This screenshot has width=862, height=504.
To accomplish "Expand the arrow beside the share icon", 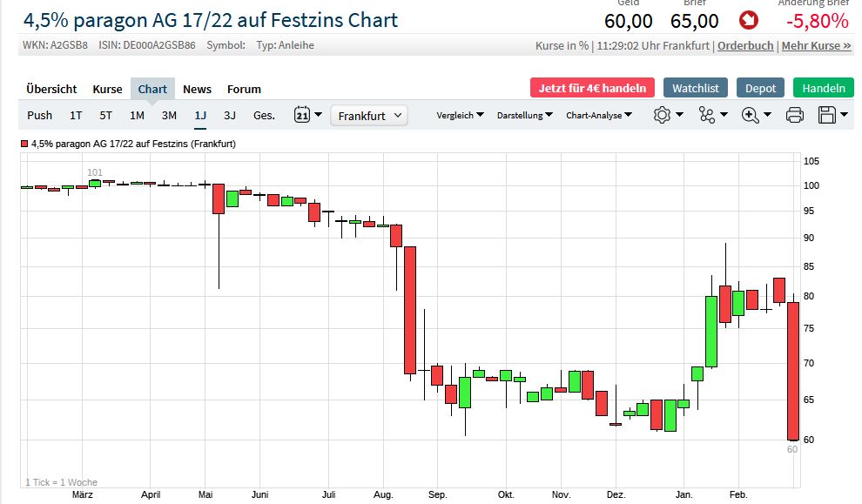I will (x=724, y=115).
